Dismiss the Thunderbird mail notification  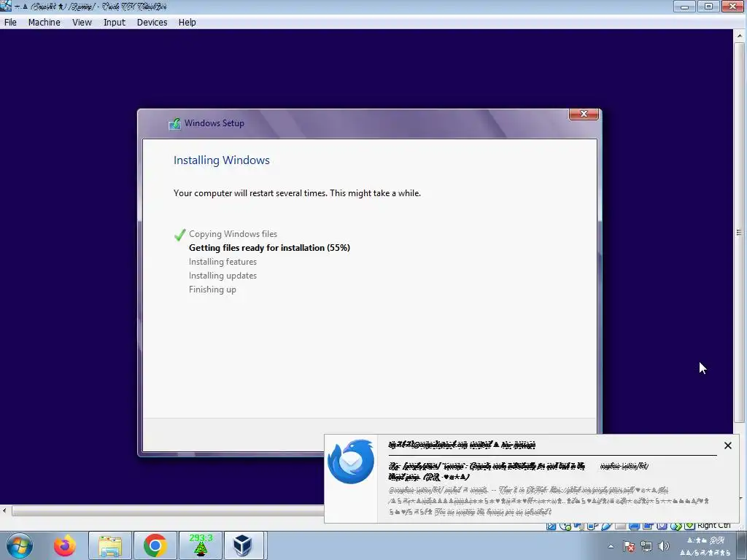coord(727,446)
